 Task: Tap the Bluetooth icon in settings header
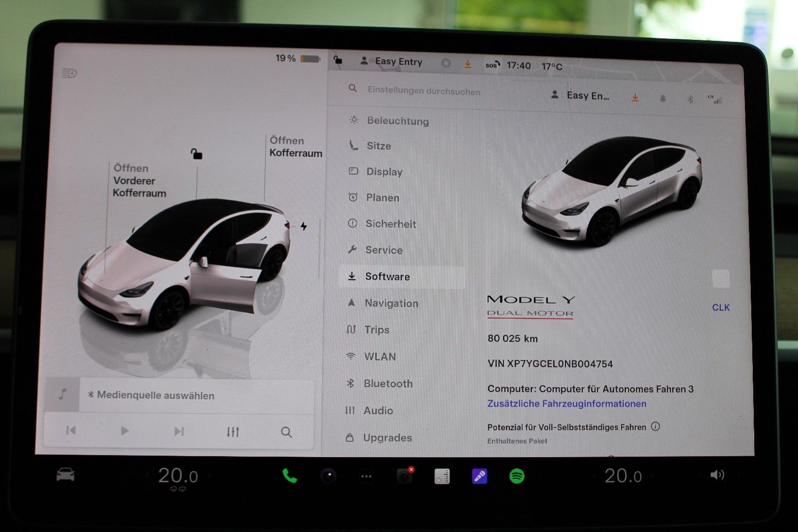690,99
